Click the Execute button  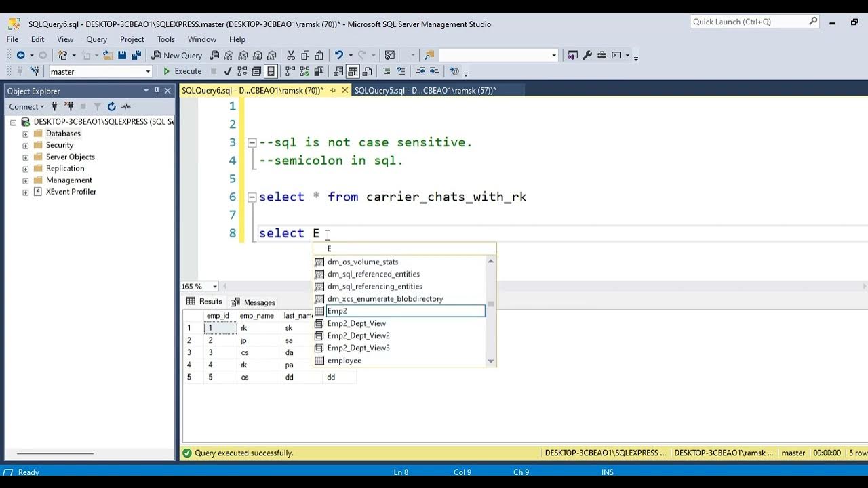pyautogui.click(x=182, y=71)
